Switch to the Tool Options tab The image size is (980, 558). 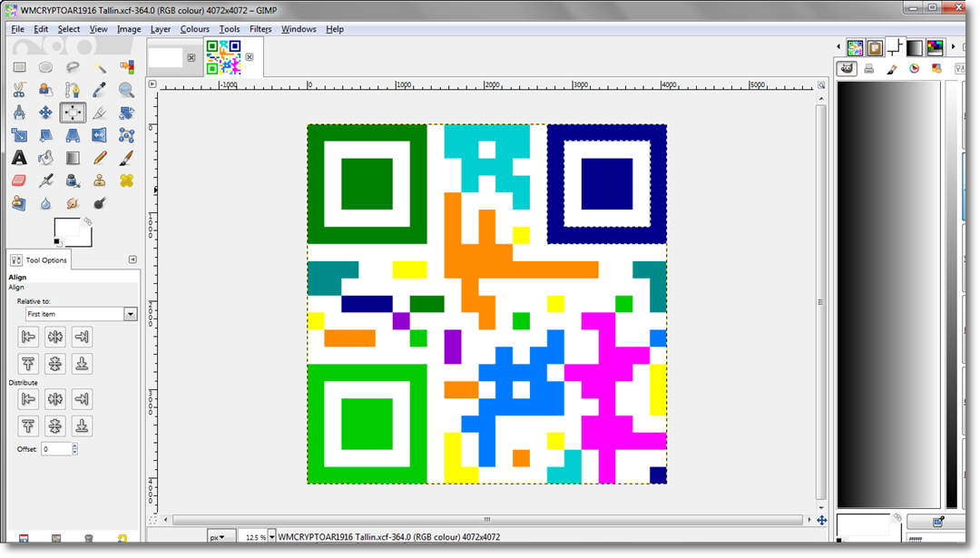click(39, 259)
